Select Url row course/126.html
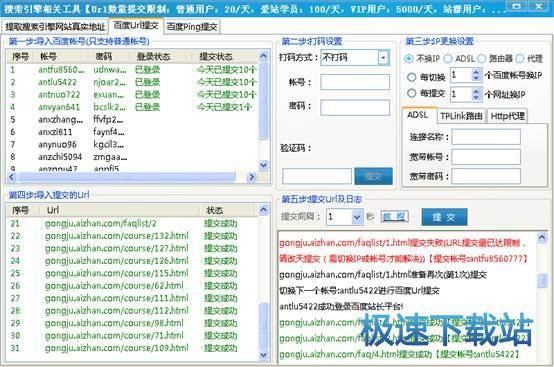Viewport: 554px width, 367px height. tap(132, 261)
